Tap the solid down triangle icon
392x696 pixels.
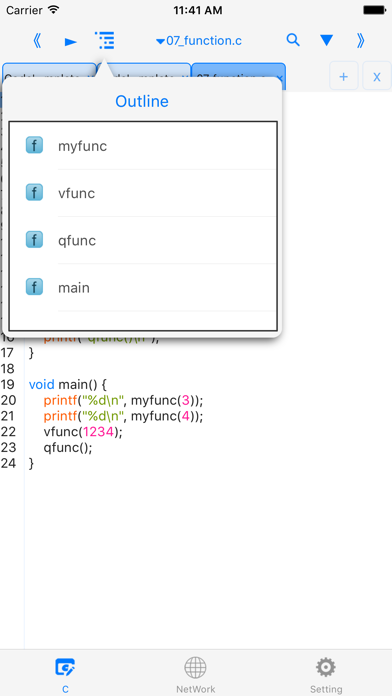pyautogui.click(x=327, y=41)
